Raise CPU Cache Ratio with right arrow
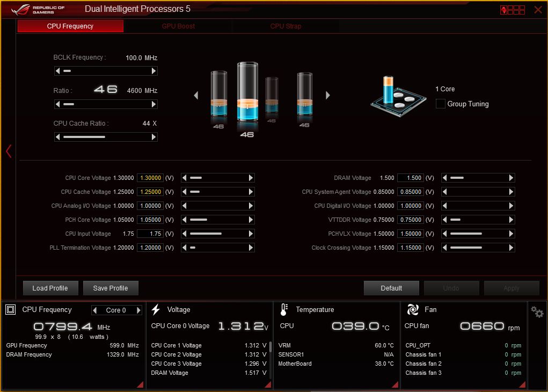The image size is (548, 392). tap(154, 137)
